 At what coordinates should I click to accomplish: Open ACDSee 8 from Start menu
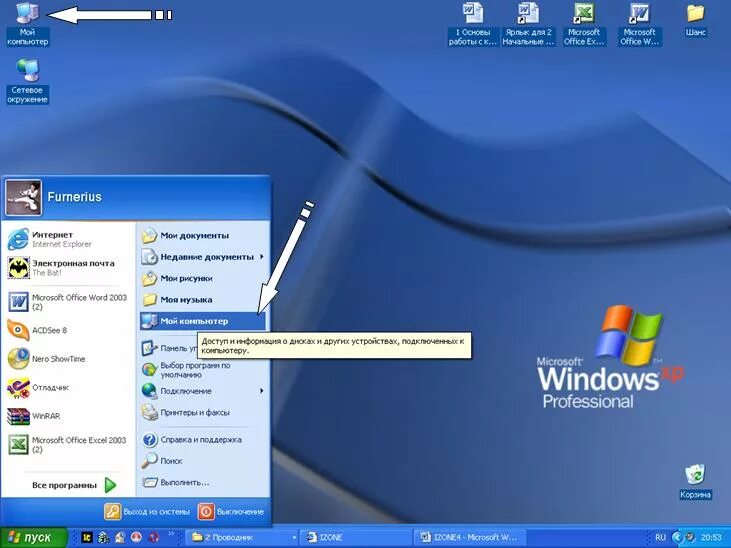[x=69, y=331]
